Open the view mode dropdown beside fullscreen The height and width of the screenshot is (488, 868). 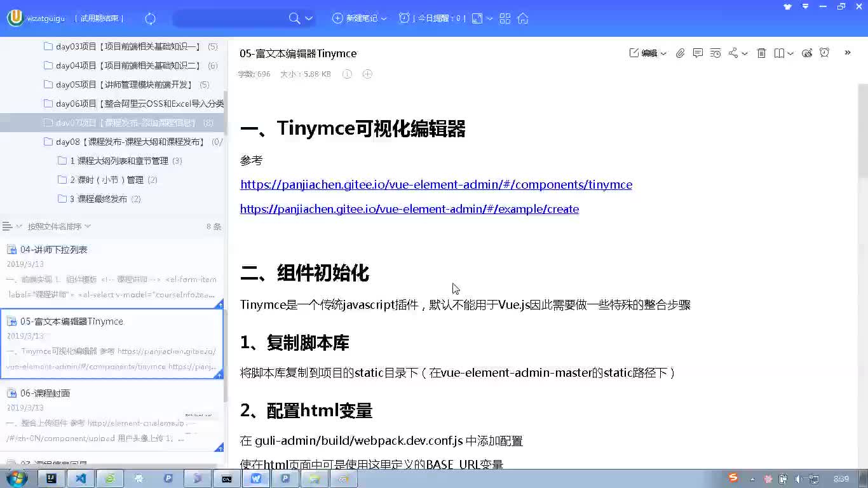[489, 18]
